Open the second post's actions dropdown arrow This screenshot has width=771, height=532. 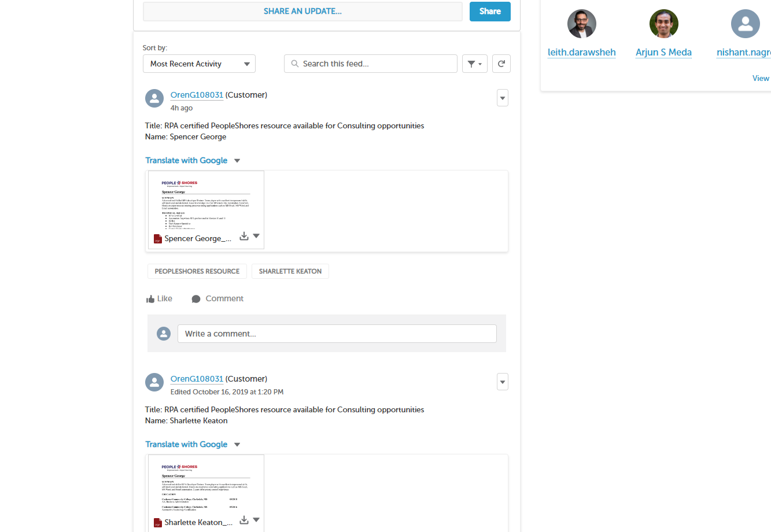[503, 382]
